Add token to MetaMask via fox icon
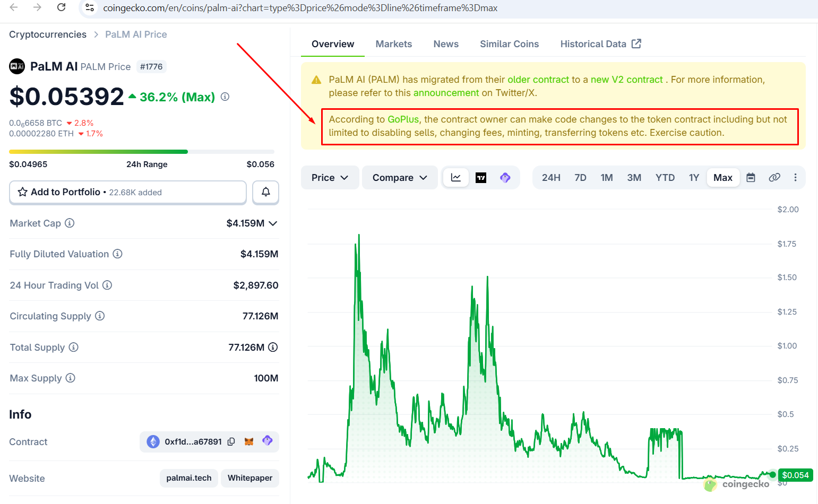The width and height of the screenshot is (818, 504). 249,441
